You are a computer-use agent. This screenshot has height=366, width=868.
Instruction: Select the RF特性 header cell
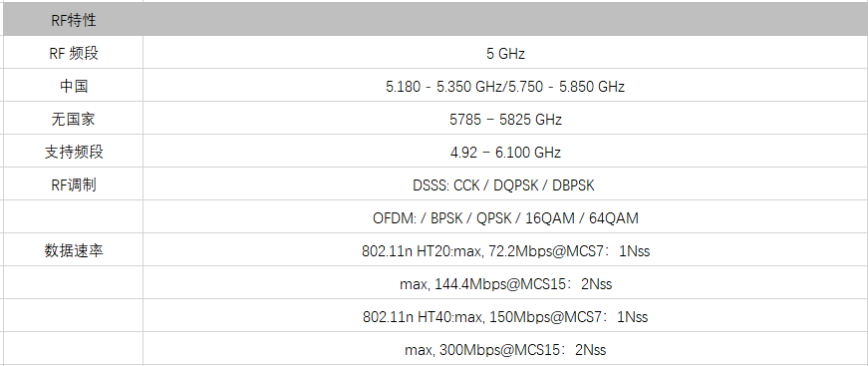74,21
